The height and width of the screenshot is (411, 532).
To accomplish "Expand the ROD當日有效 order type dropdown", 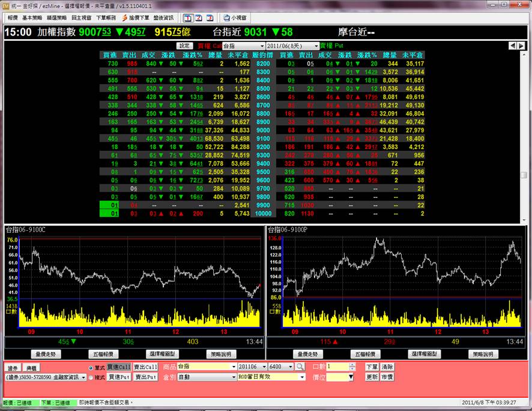I will click(x=301, y=377).
